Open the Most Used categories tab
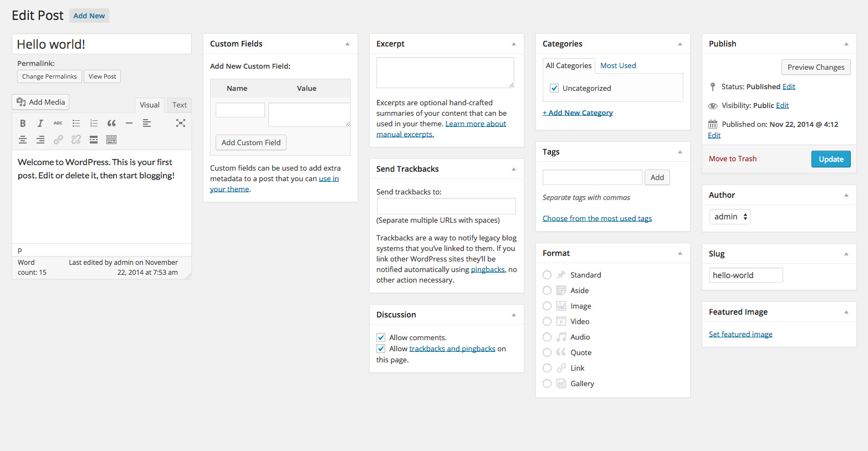Image resolution: width=868 pixels, height=451 pixels. pyautogui.click(x=618, y=65)
